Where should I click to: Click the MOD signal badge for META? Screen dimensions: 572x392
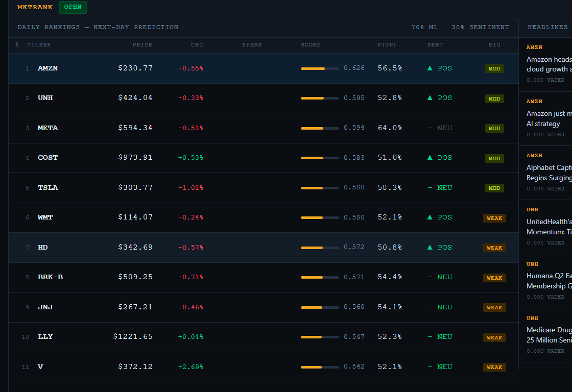494,128
